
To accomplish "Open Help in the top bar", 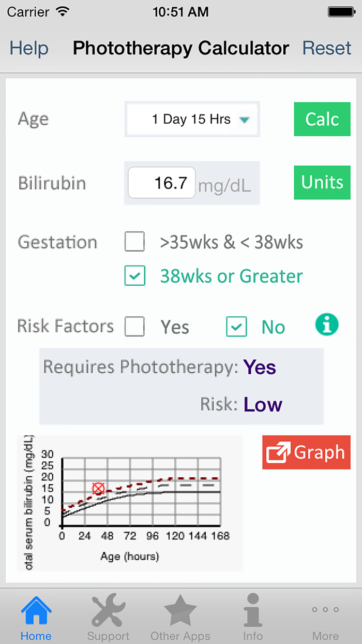I will tap(28, 48).
